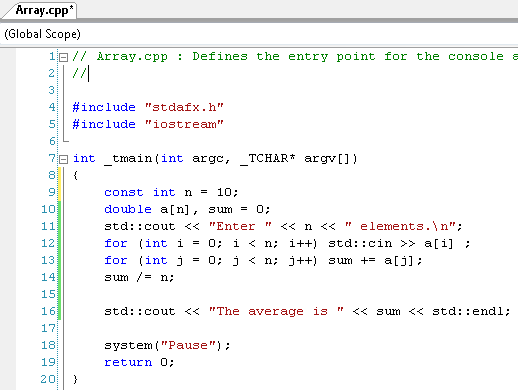This screenshot has height=390, width=518.
Task: Click a[i] on line 12
Action: (439, 243)
